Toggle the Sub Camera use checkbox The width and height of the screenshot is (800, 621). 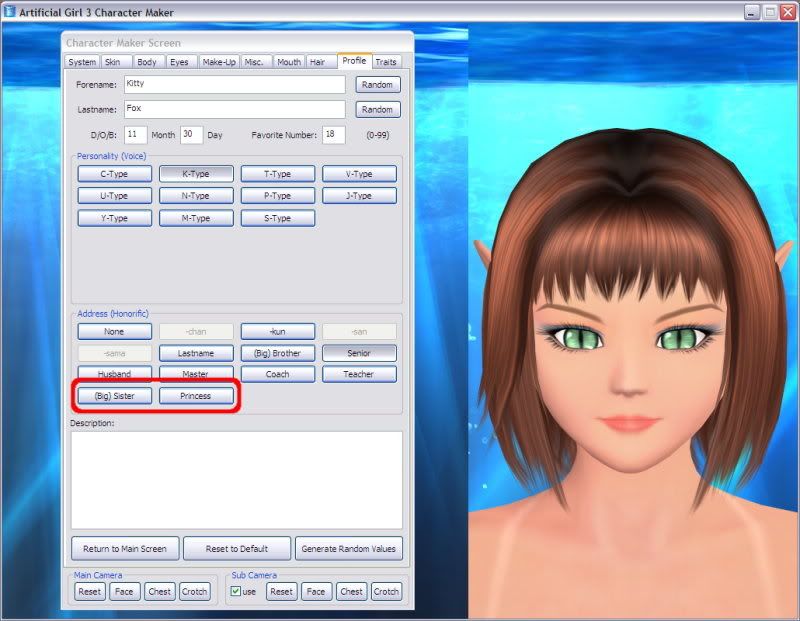[236, 591]
